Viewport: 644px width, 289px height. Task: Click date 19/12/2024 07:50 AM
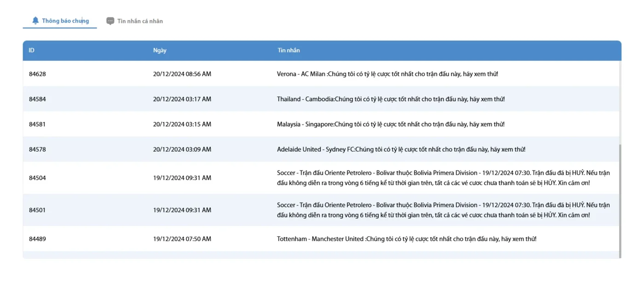182,239
